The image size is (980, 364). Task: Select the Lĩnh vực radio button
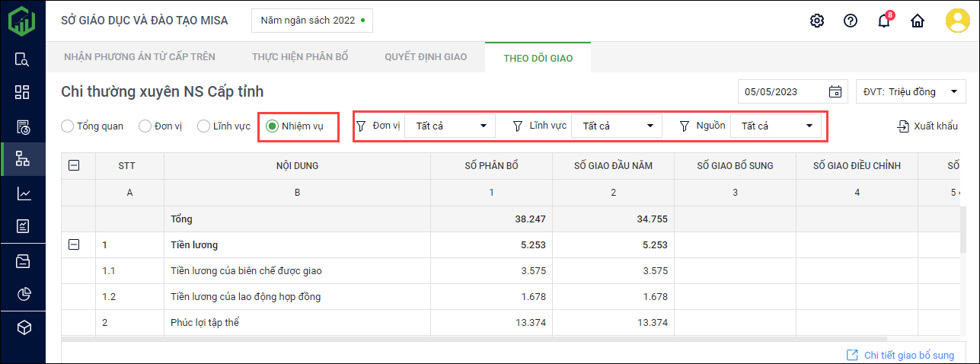pyautogui.click(x=203, y=126)
